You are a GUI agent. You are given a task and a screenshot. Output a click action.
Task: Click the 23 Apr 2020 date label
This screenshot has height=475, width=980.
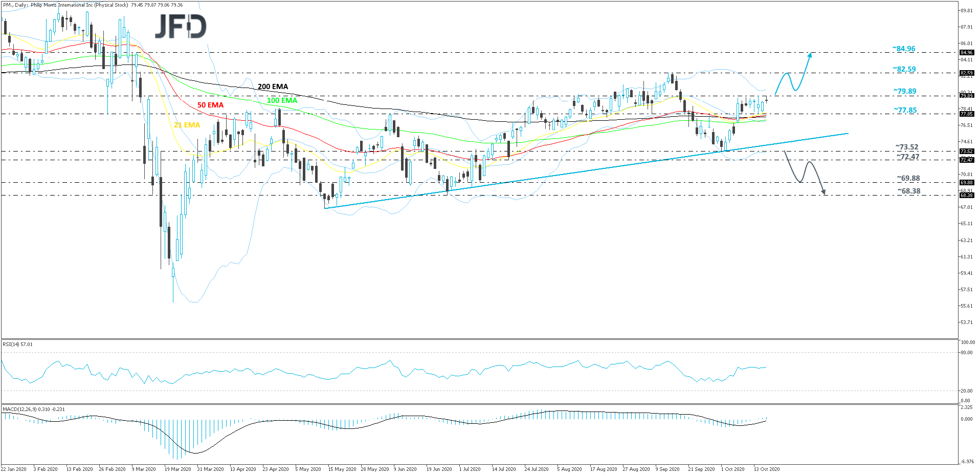[276, 469]
